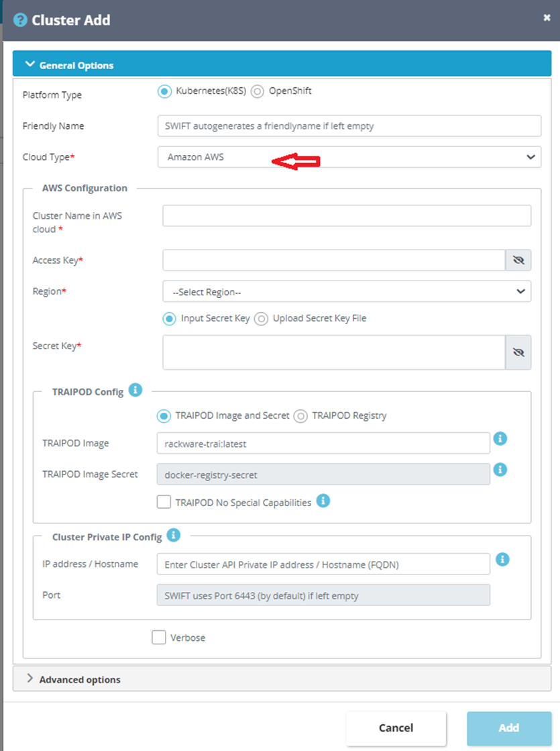
Task: Select TRAIPOD Registry option
Action: coord(300,415)
